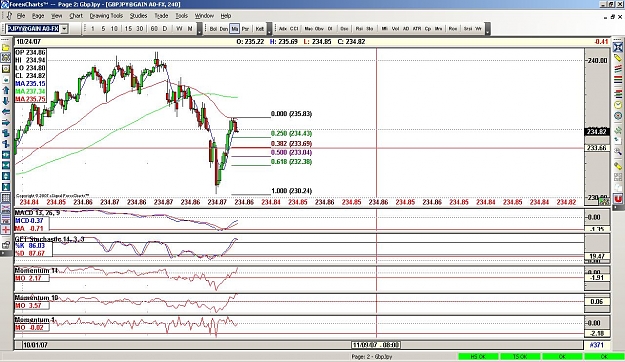Viewport: 625px width, 362px height.
Task: Switch to the Daily (D) interval
Action: pos(165,29)
